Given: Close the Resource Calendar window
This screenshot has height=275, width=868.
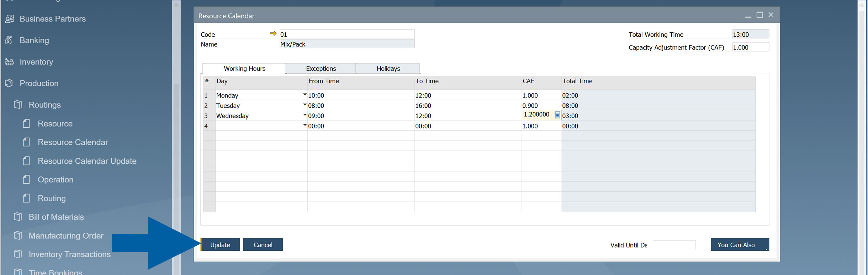Looking at the screenshot, I should (x=771, y=15).
